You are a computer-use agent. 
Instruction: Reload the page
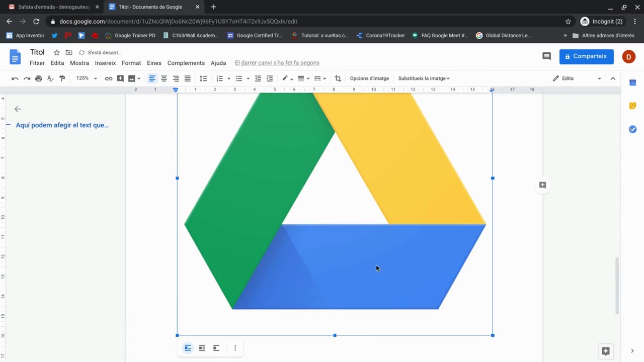point(36,22)
